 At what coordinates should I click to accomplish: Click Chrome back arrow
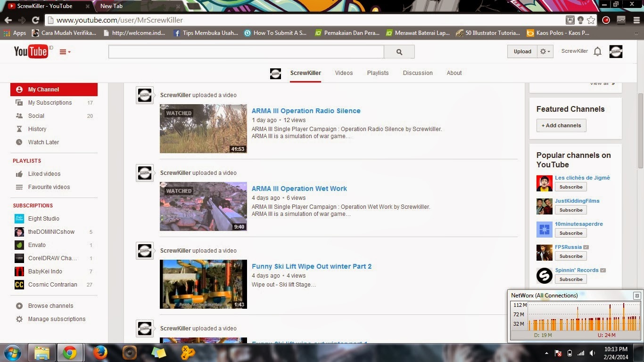pos(8,20)
